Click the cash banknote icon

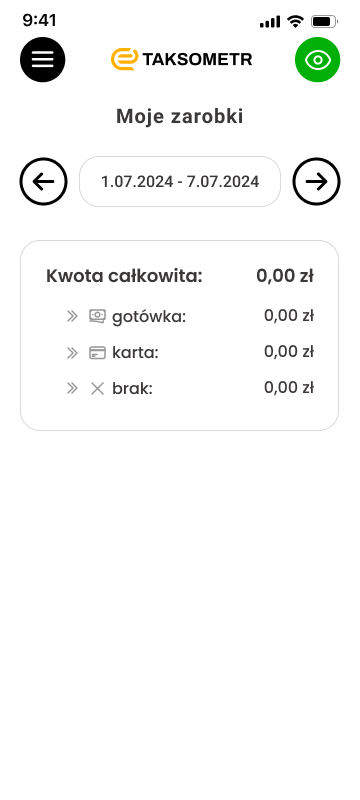point(97,316)
